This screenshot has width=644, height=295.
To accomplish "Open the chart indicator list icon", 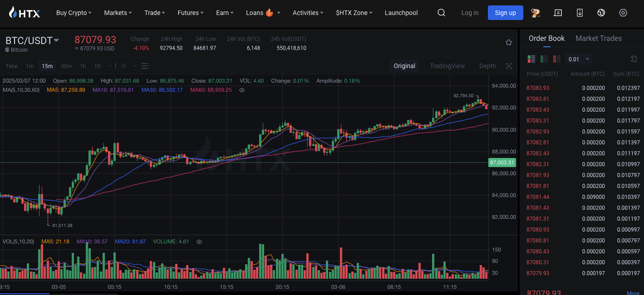I will [145, 66].
